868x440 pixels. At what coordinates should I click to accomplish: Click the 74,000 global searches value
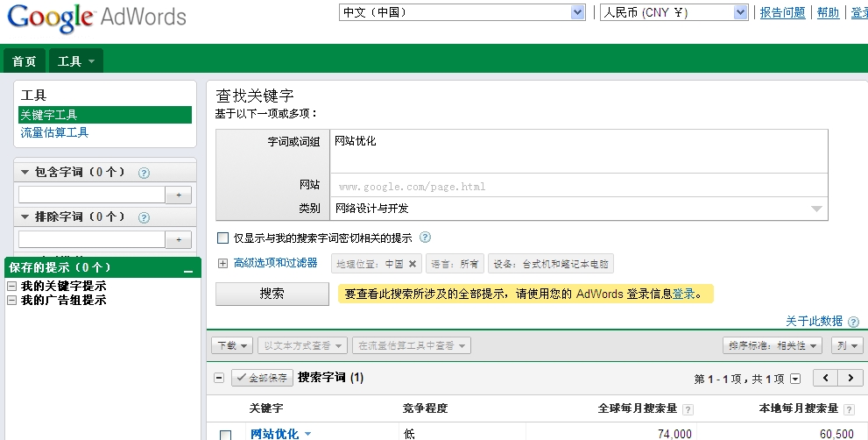(x=674, y=434)
